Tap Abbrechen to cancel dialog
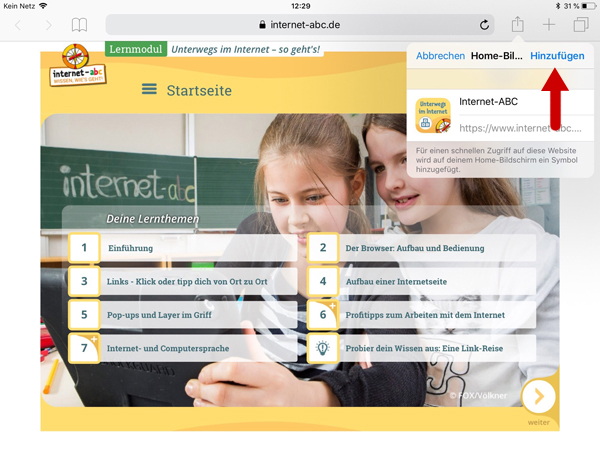 (440, 56)
